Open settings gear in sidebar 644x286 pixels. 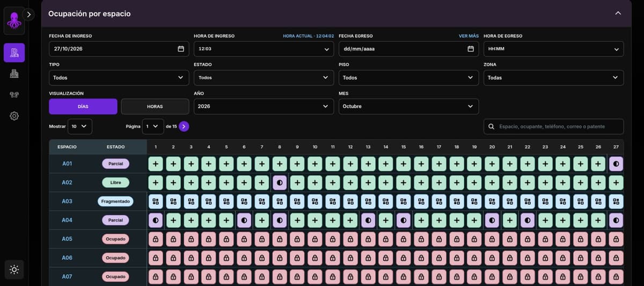14,116
